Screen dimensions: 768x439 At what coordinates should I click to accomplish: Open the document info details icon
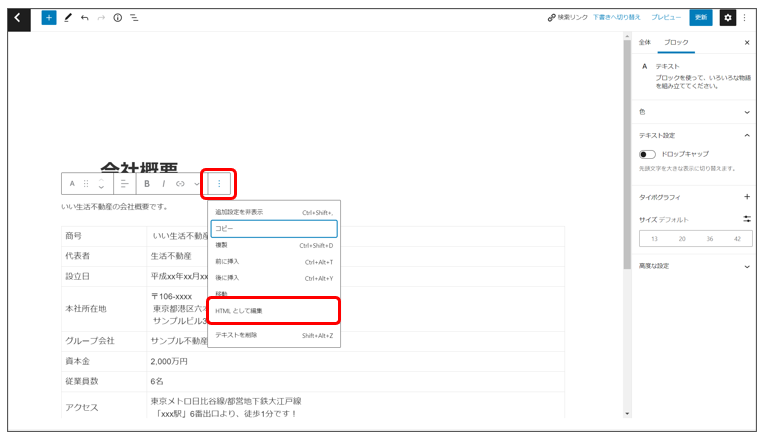pos(118,18)
